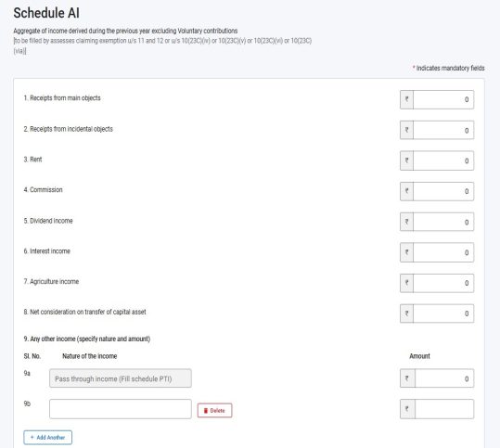
Task: Click rupee icon beside Receipts from main objects
Action: pyautogui.click(x=407, y=99)
